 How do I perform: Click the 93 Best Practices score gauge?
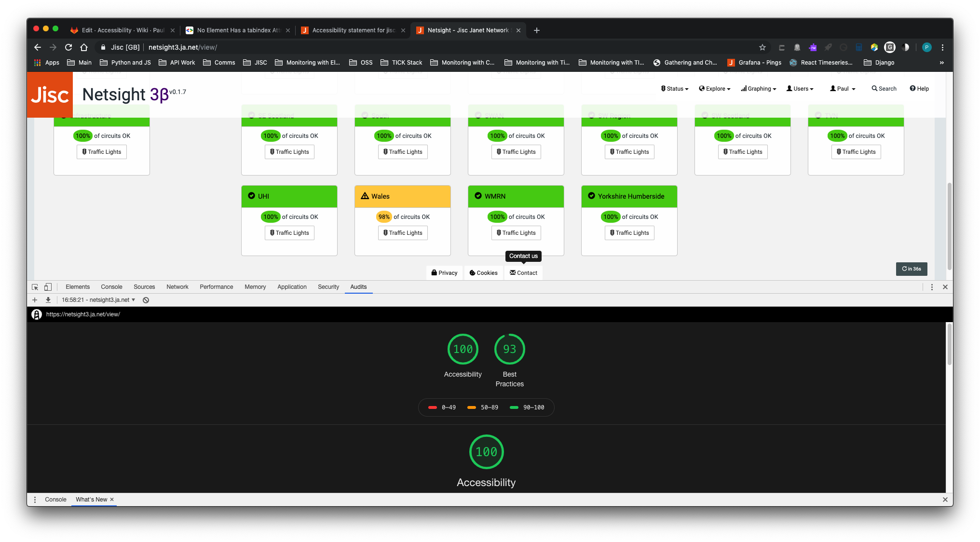(509, 349)
